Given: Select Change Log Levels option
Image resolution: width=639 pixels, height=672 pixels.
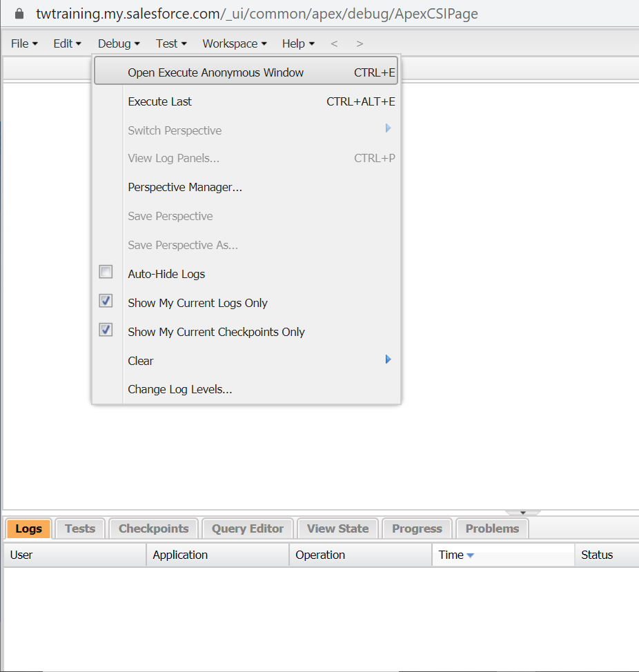Looking at the screenshot, I should [x=180, y=389].
